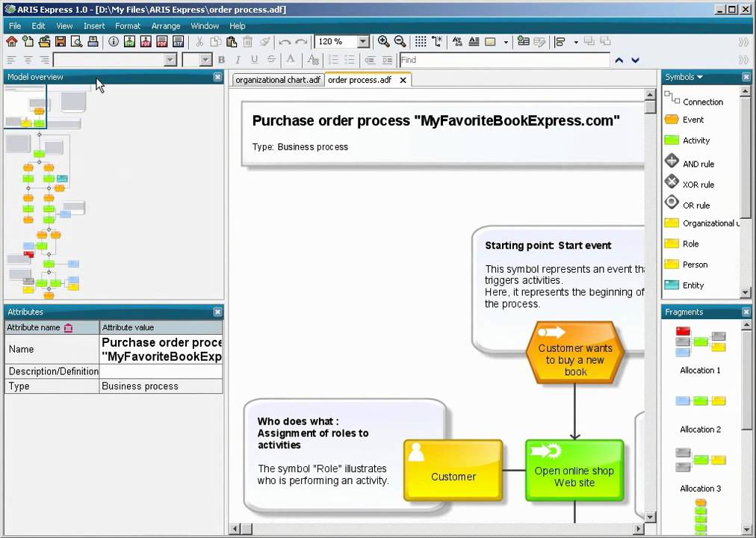Screen dimensions: 756x538
Task: Switch to organizational chart.adf tab
Action: 278,80
